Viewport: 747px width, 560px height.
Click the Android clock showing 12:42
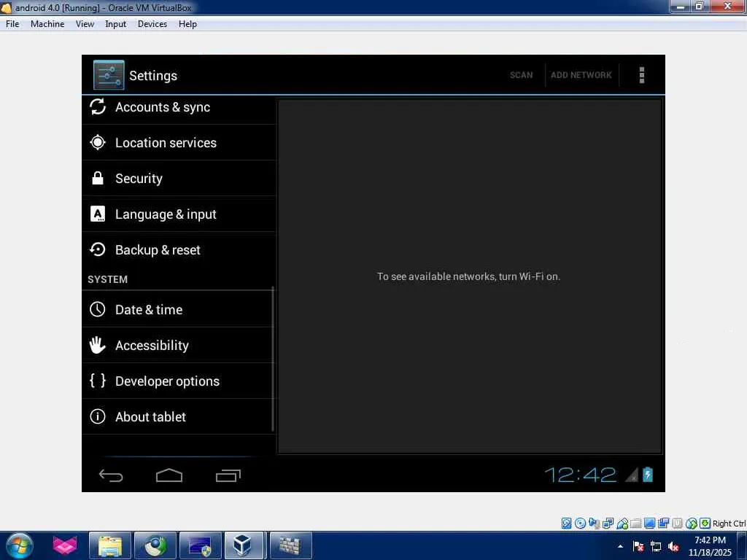point(580,475)
